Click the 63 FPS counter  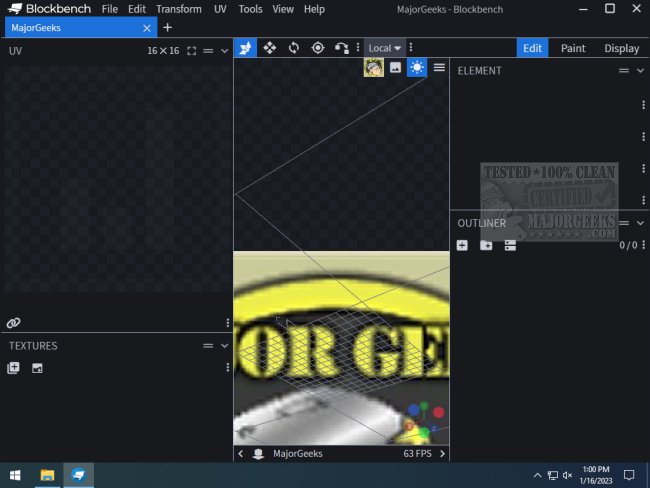tap(417, 454)
